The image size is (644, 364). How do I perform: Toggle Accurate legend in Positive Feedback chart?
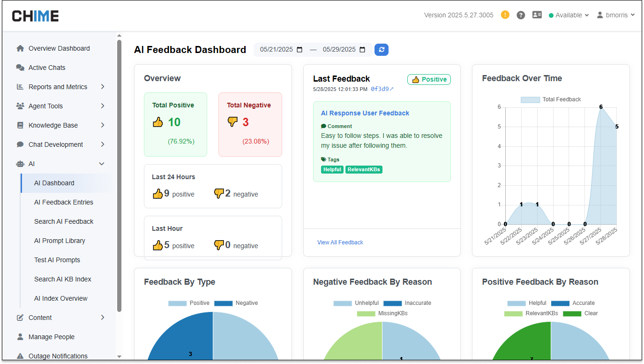click(573, 303)
